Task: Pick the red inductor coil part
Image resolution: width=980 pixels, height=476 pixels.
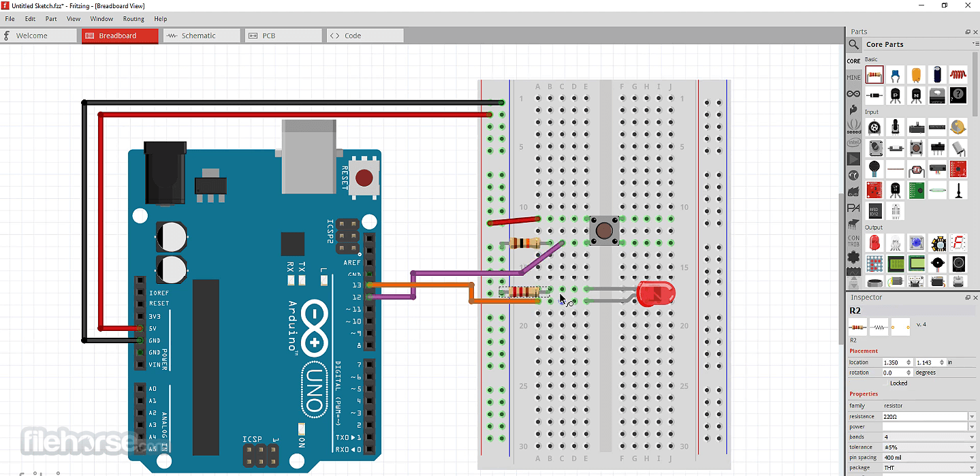Action: 958,75
